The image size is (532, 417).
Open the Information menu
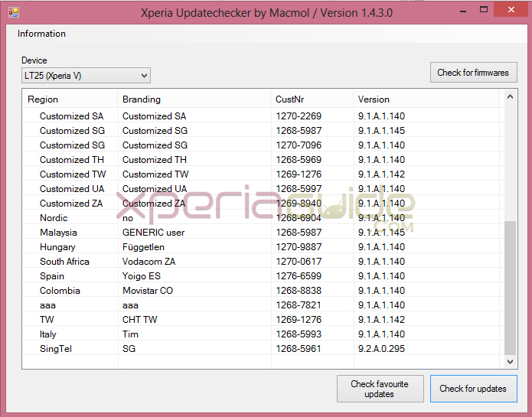41,34
